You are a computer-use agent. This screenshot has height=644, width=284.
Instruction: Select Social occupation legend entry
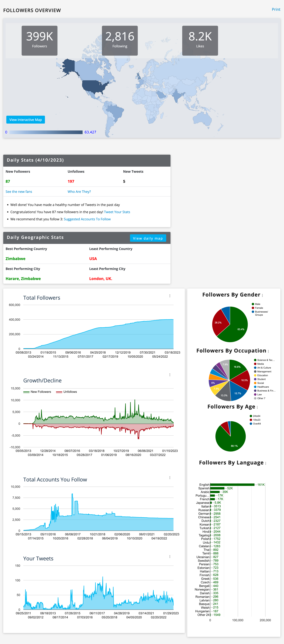pyautogui.click(x=259, y=383)
